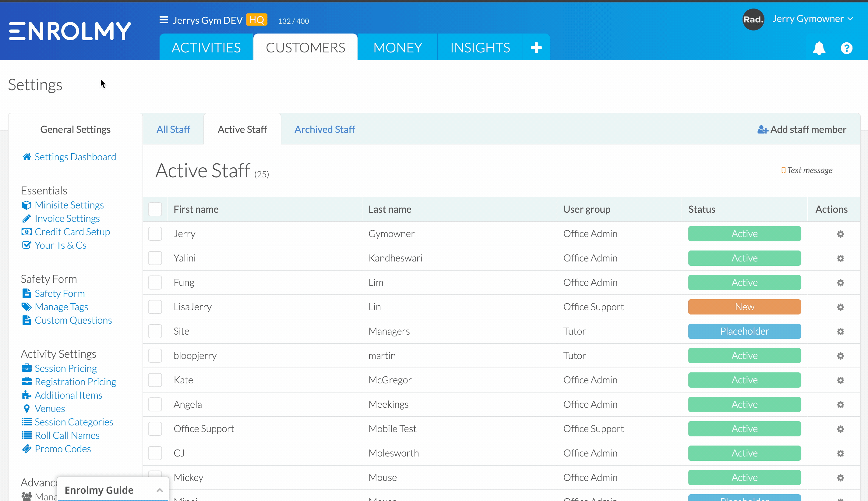This screenshot has width=868, height=501.
Task: Check the box for Yalini Kandheswari
Action: coord(155,258)
